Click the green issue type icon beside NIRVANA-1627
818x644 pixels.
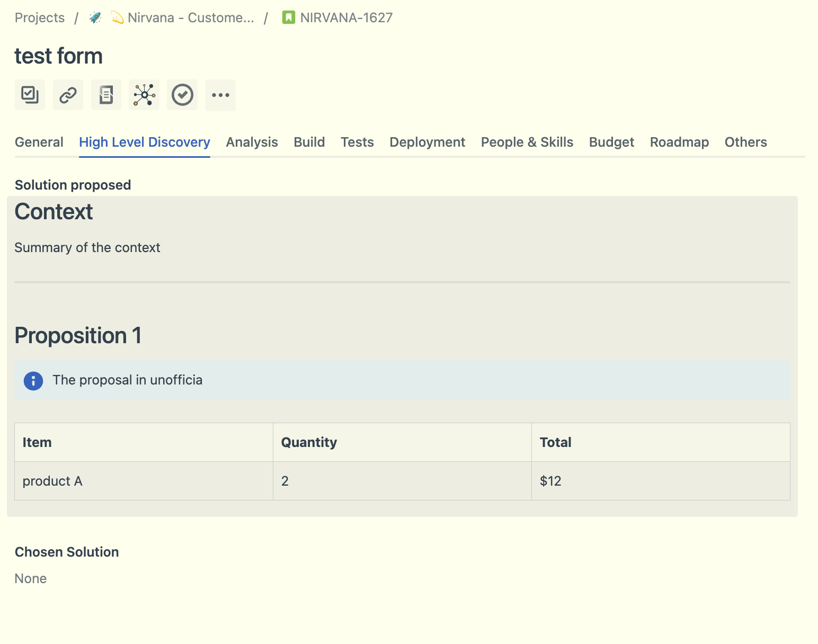(287, 17)
